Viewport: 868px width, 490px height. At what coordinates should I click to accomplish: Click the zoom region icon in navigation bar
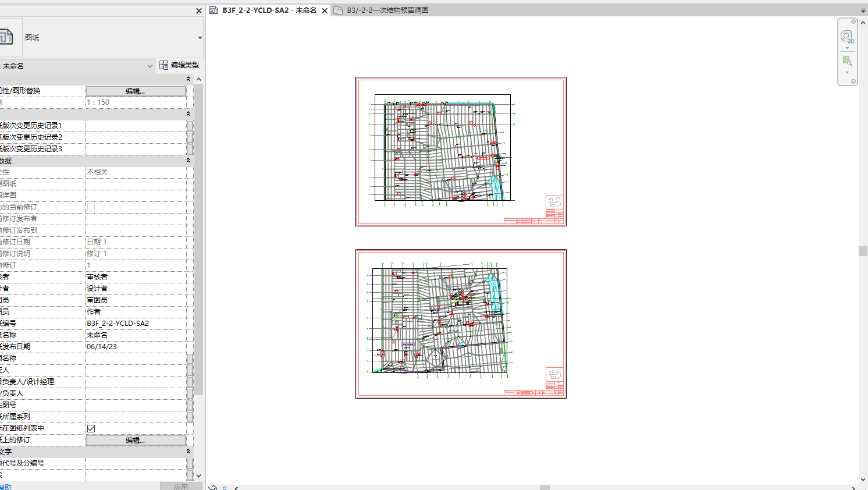tap(847, 61)
